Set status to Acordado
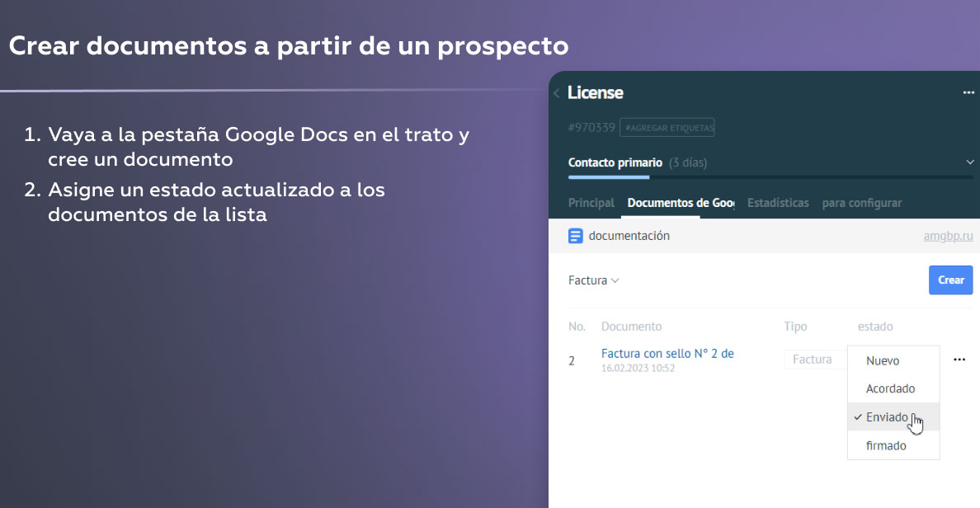Image resolution: width=980 pixels, height=508 pixels. point(890,388)
